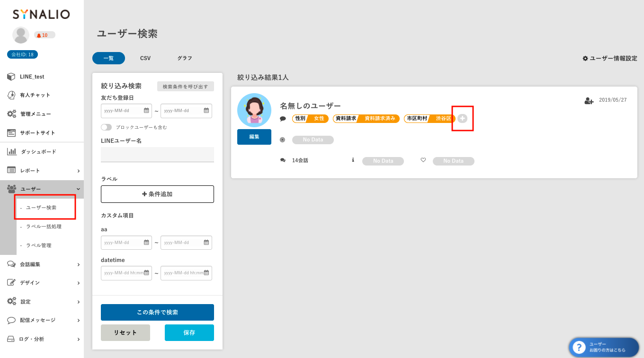Click the 条件追加 label button

(x=157, y=194)
